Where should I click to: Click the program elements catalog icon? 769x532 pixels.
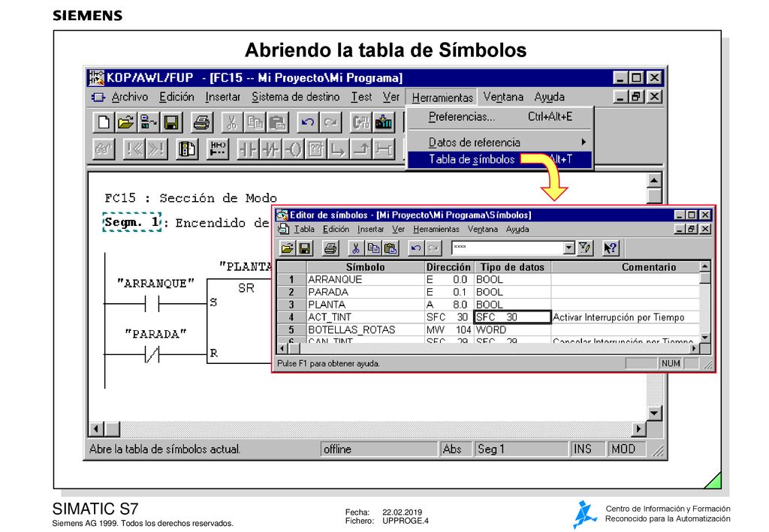[x=187, y=149]
